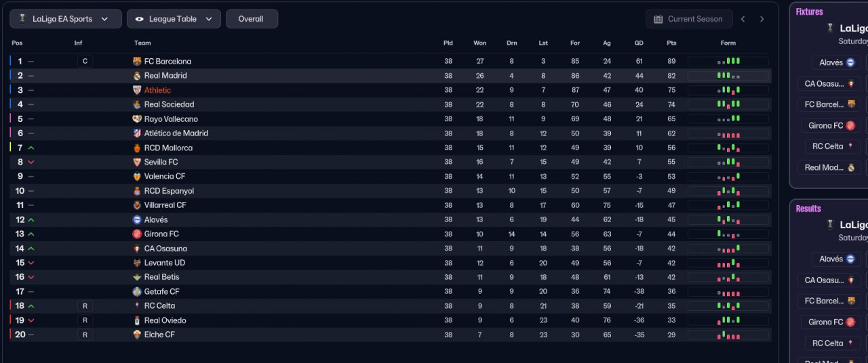The image size is (868, 363).
Task: Sort table by Pts column header
Action: click(671, 43)
